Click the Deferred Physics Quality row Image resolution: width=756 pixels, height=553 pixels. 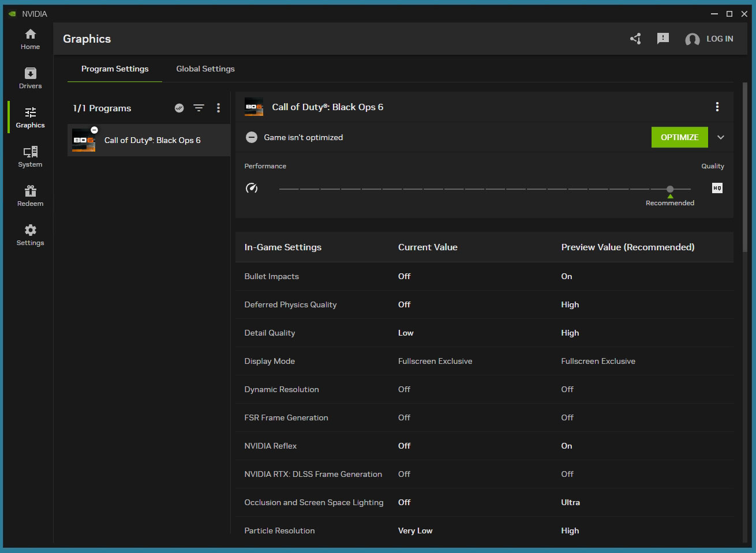pos(484,304)
